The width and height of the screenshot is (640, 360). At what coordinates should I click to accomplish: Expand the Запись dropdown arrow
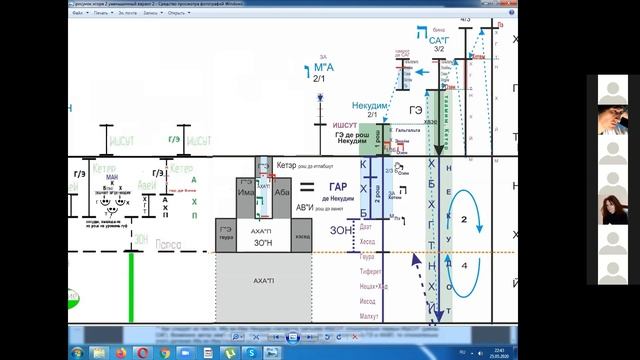pos(162,13)
